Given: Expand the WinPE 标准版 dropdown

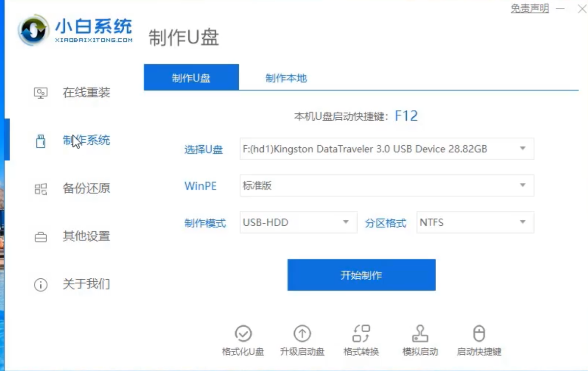Looking at the screenshot, I should (386, 185).
